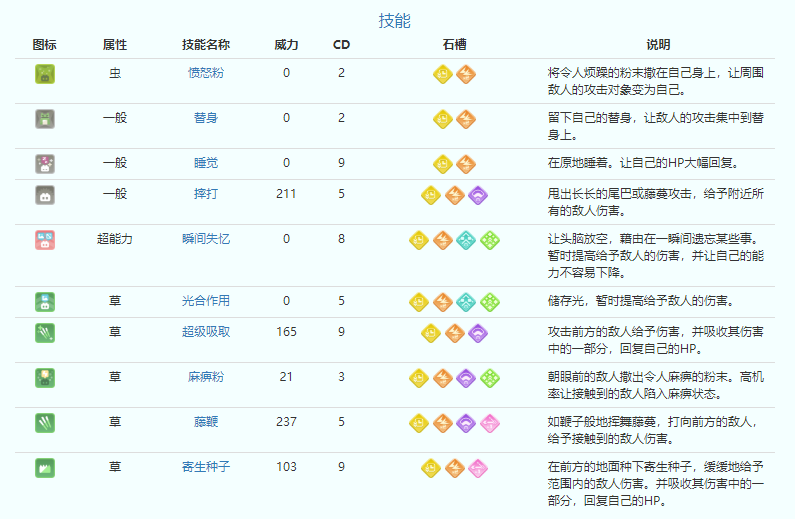The width and height of the screenshot is (795, 519).
Task: Click the green stone slot in 瞬间失忆 row
Action: pyautogui.click(x=490, y=240)
